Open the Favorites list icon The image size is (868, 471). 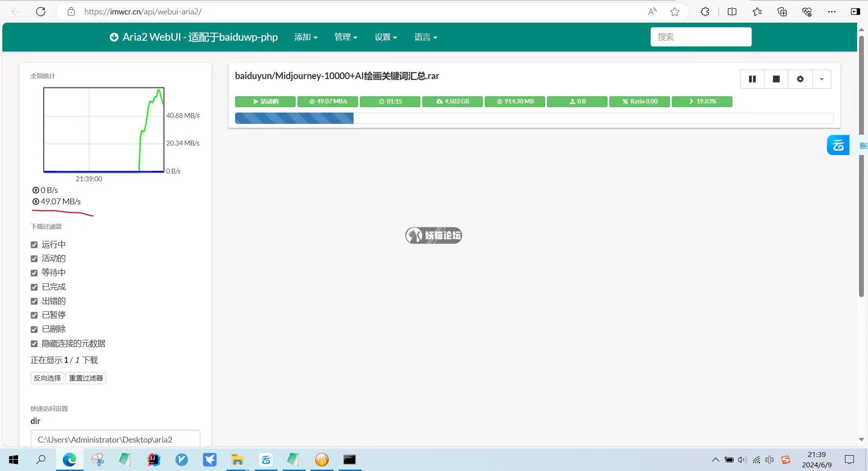(757, 12)
